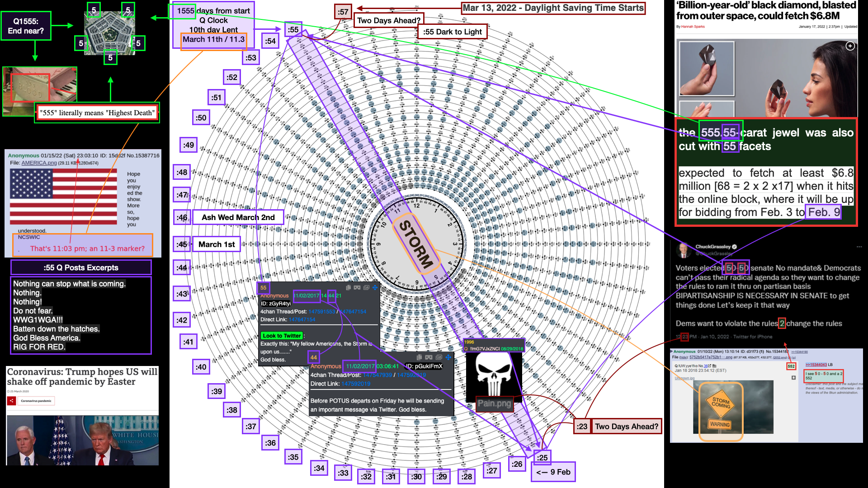Click the :44 clock marker
This screenshot has height=488, width=868.
pos(182,268)
